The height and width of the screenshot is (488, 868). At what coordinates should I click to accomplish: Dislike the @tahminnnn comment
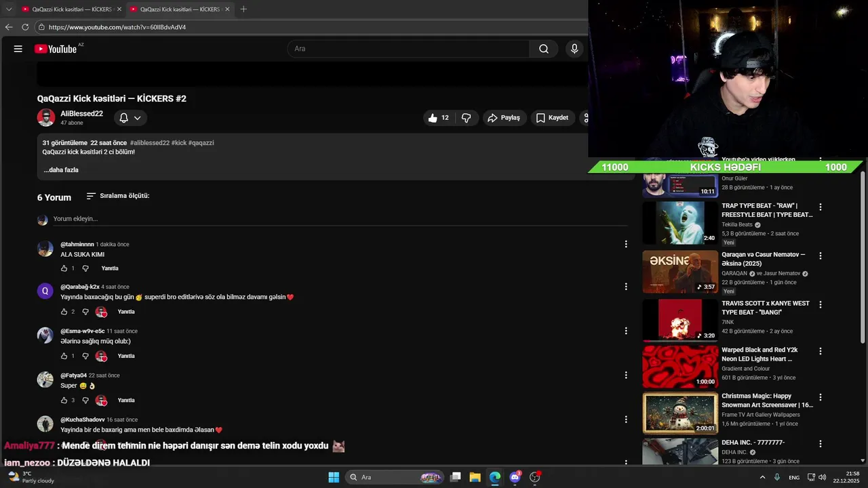(x=85, y=268)
